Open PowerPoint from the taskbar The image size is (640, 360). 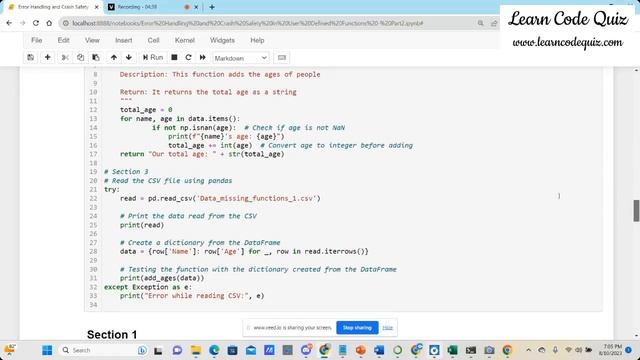360,350
